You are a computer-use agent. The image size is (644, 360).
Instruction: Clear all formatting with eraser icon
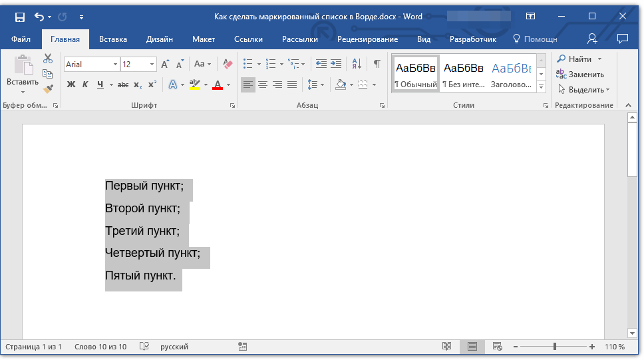point(228,64)
